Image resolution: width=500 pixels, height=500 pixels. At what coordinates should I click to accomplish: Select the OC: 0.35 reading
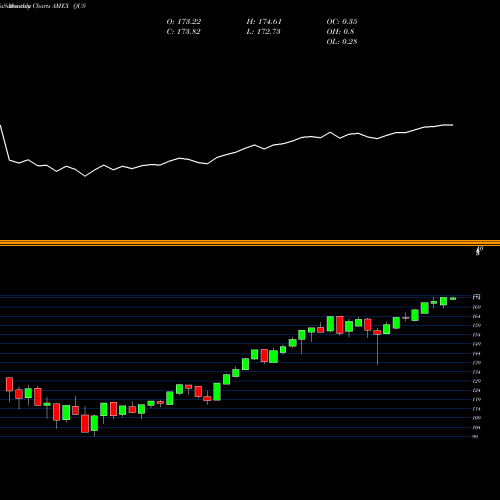click(342, 22)
